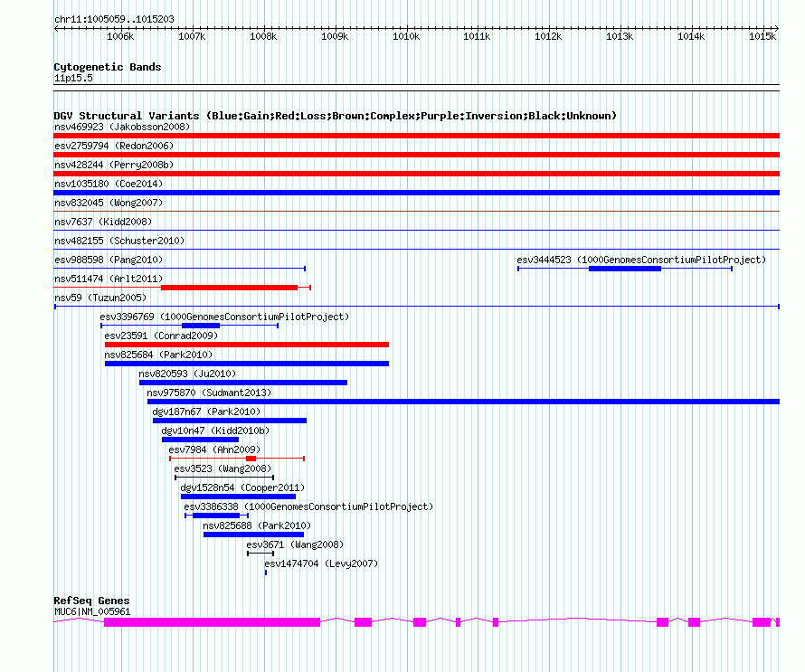Select the esv3671 (Wang2008) black span
This screenshot has width=805, height=672.
pos(260,554)
